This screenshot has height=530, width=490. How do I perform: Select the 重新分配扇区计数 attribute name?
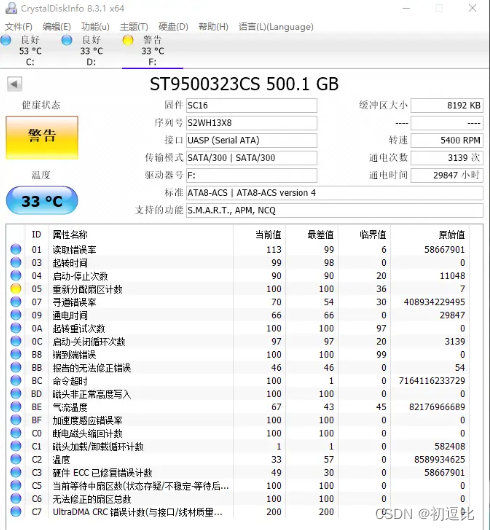click(87, 289)
